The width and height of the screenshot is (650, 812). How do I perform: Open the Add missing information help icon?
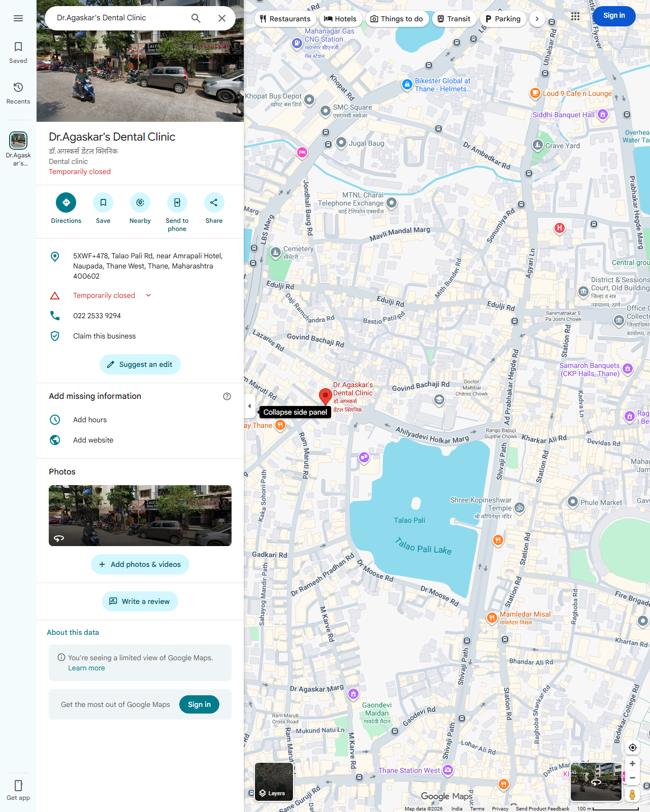point(227,396)
